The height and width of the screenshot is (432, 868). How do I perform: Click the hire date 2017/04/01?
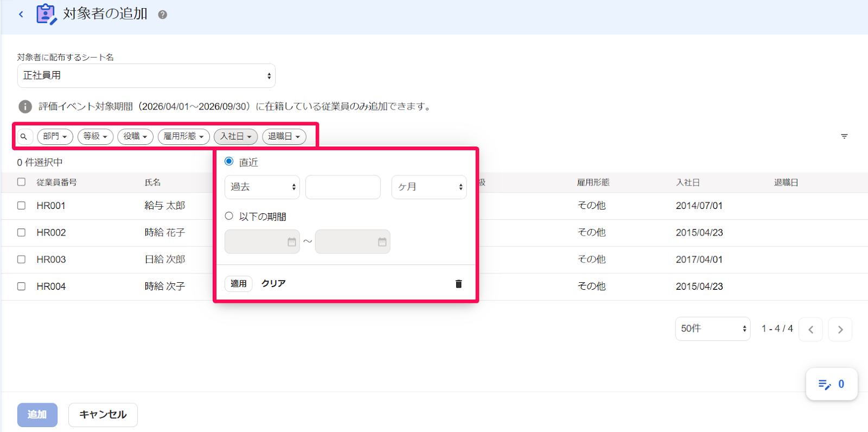(x=699, y=259)
